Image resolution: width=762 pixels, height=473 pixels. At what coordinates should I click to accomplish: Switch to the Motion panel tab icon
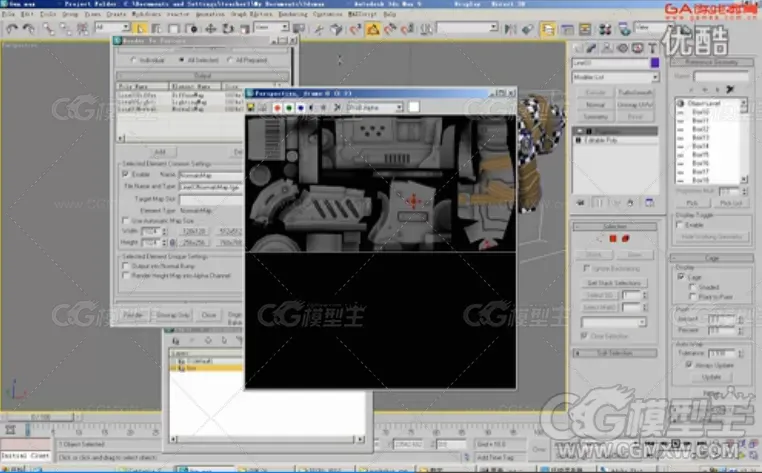coord(623,48)
